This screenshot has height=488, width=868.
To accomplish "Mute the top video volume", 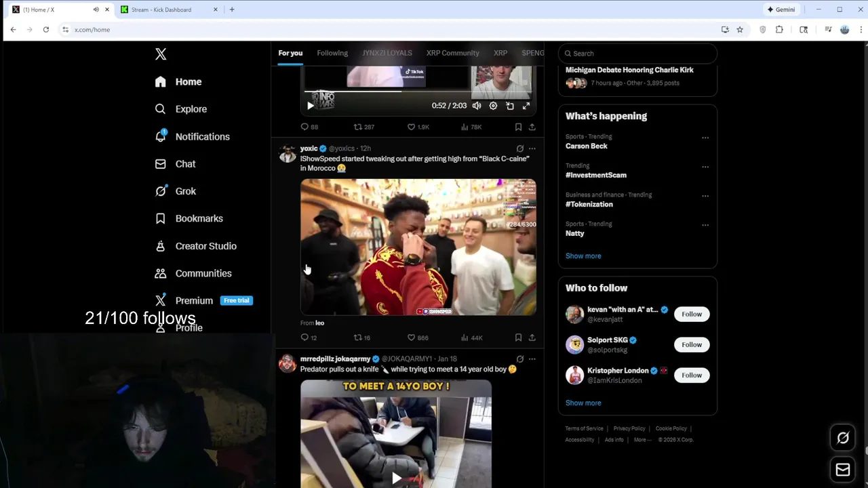I will pyautogui.click(x=477, y=106).
